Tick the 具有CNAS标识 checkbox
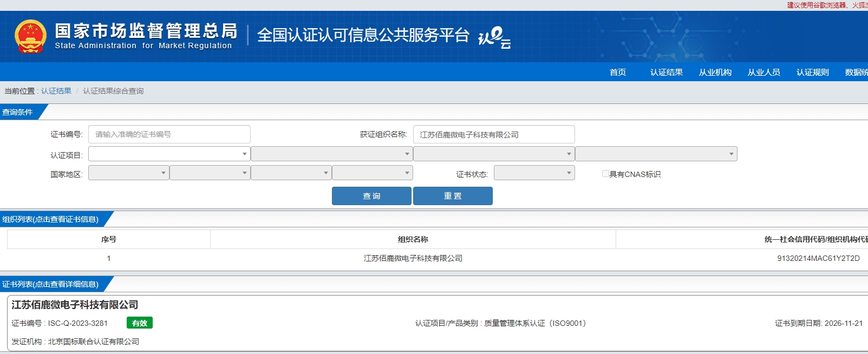 (605, 174)
